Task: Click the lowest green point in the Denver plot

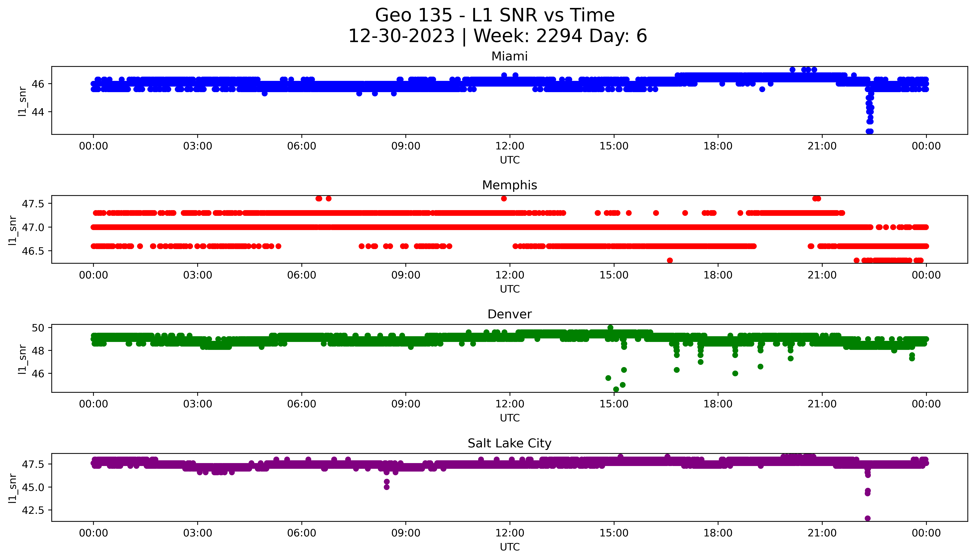Action: 616,389
